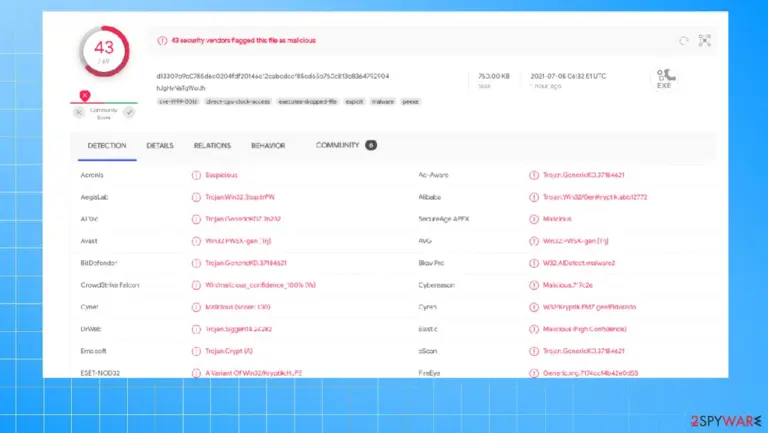Click the ESET-NOD32 detection warning icon
This screenshot has height=433, width=768.
pyautogui.click(x=196, y=373)
